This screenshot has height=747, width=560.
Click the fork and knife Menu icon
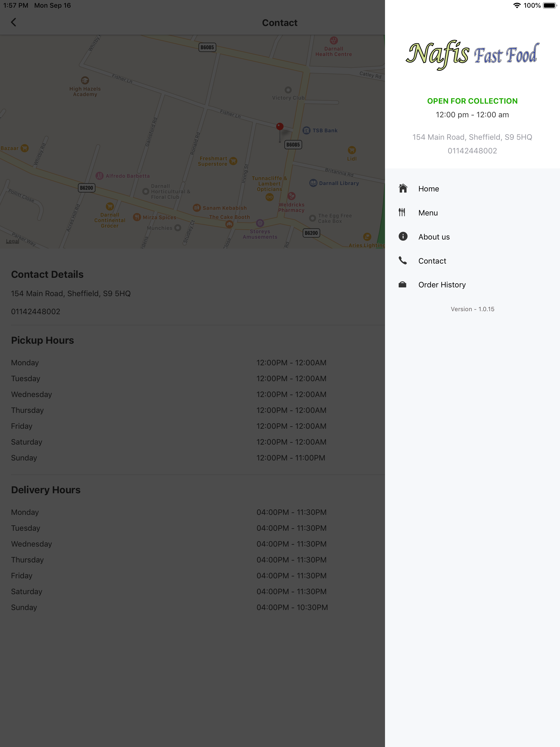tap(402, 212)
